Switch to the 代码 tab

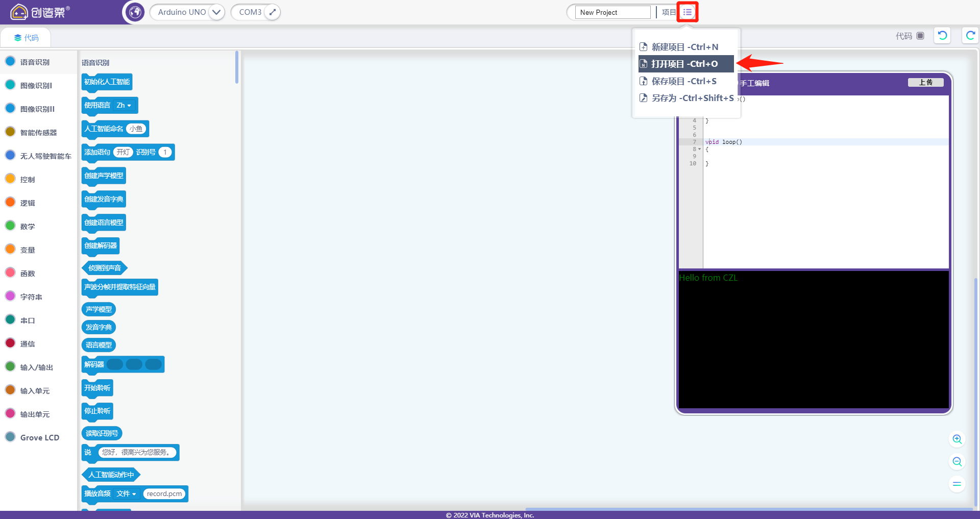tap(26, 38)
